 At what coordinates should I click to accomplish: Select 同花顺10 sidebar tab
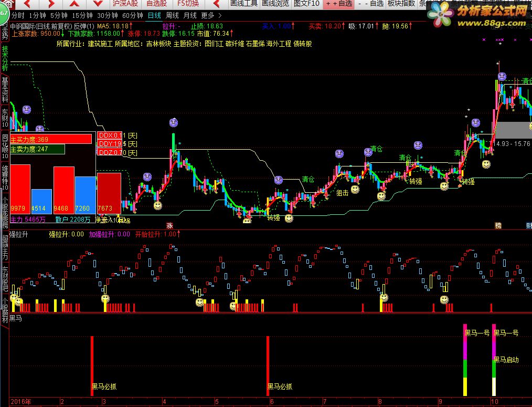(5, 147)
